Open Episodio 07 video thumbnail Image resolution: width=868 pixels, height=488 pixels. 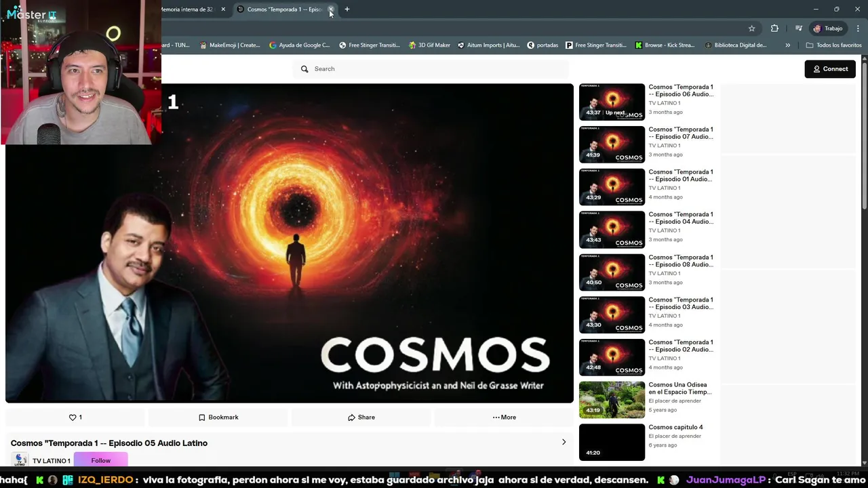pyautogui.click(x=612, y=144)
